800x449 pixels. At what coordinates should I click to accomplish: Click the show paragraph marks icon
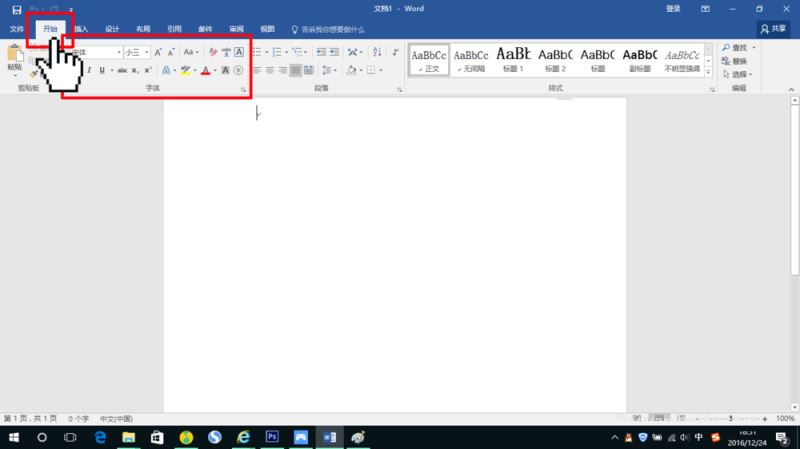coord(395,52)
